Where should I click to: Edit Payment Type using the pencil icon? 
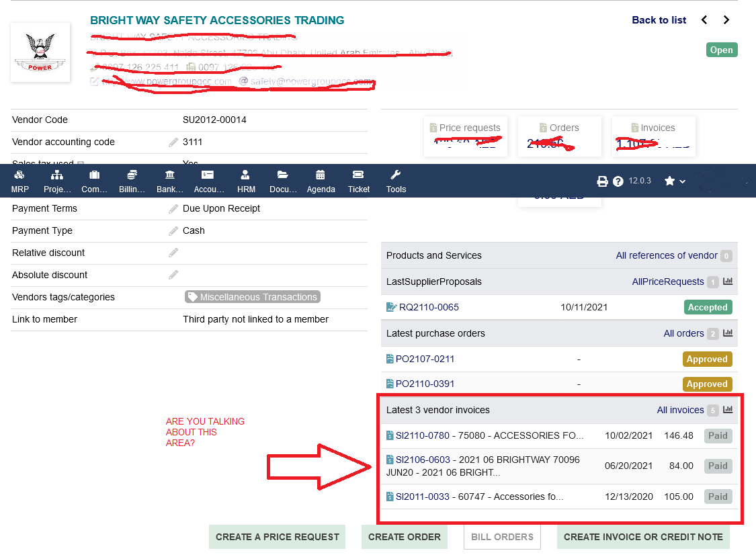click(x=173, y=231)
